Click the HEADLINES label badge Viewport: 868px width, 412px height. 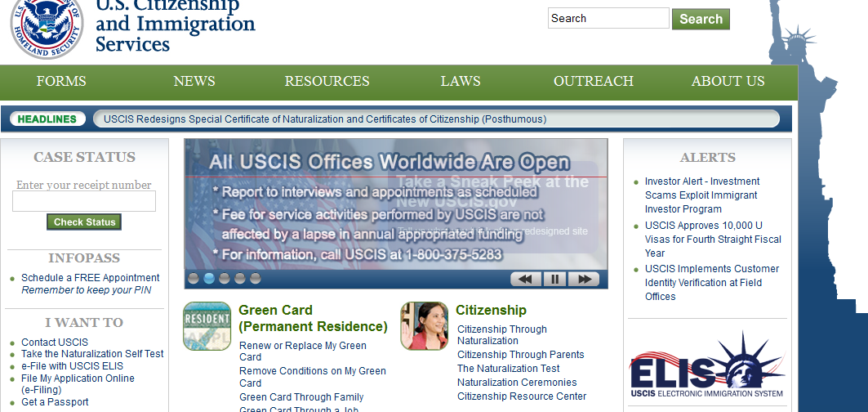[47, 119]
